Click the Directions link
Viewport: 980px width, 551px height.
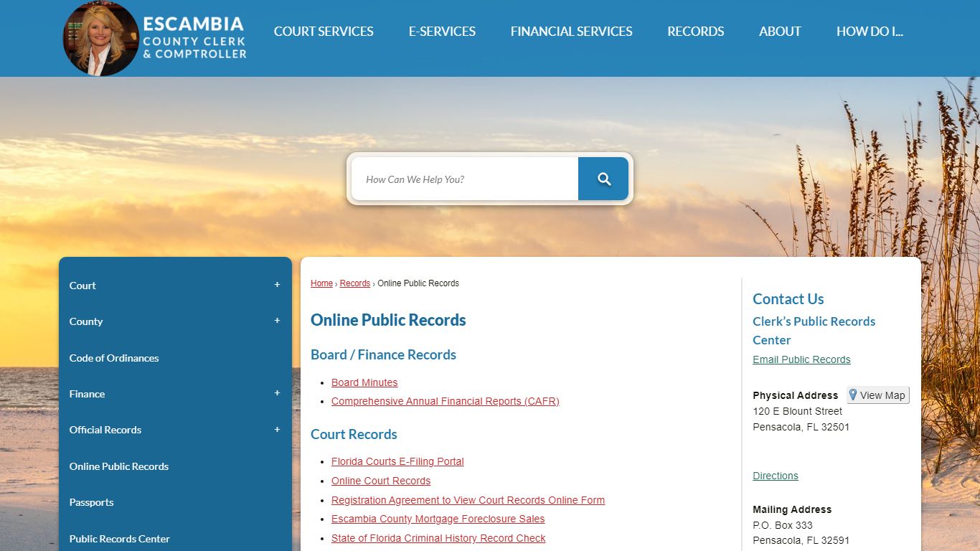tap(776, 476)
